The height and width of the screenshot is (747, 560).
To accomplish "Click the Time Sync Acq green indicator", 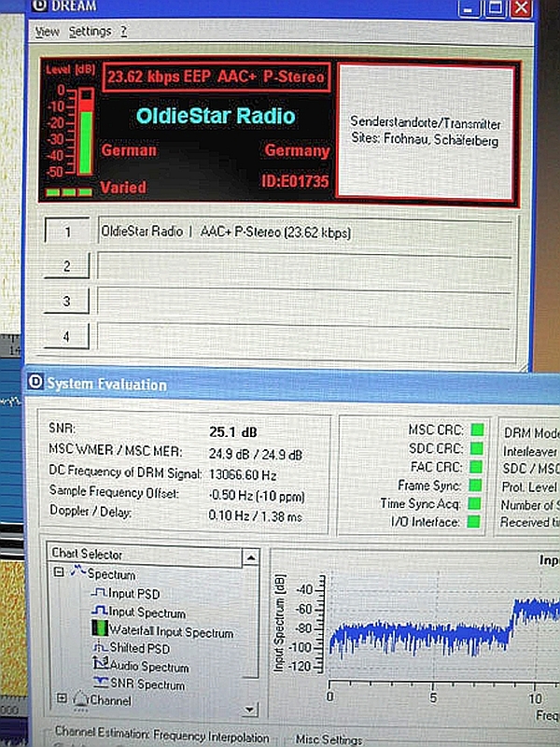I will [474, 503].
